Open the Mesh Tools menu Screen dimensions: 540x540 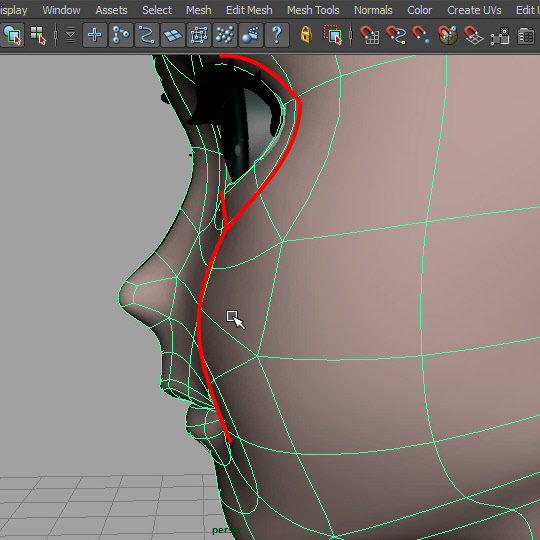tap(313, 10)
